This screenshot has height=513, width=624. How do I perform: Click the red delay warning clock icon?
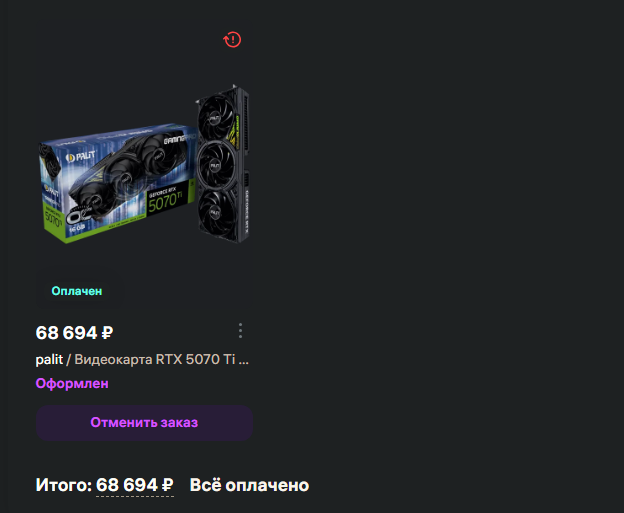[232, 40]
